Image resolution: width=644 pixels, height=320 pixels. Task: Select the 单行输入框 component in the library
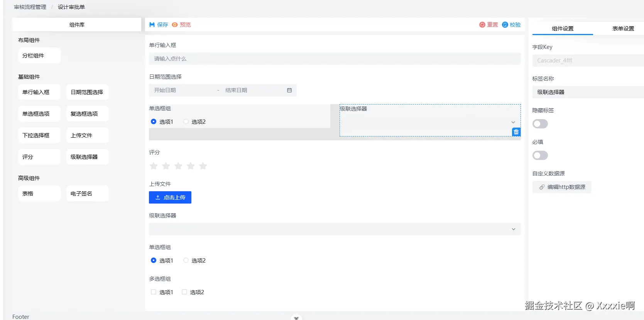point(39,92)
